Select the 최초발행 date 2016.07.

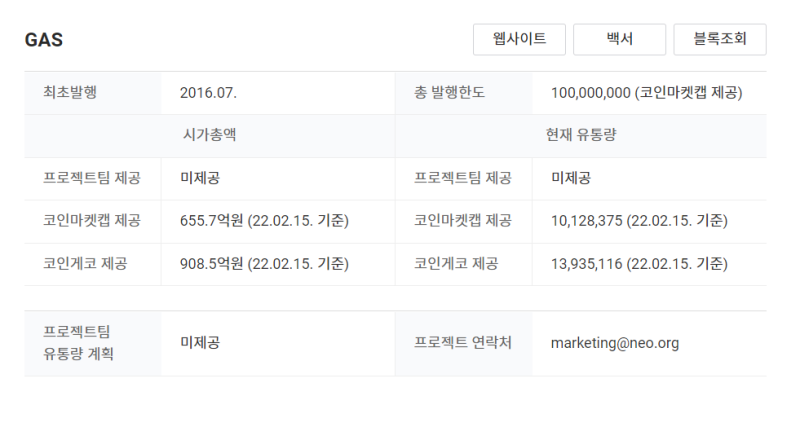[208, 93]
